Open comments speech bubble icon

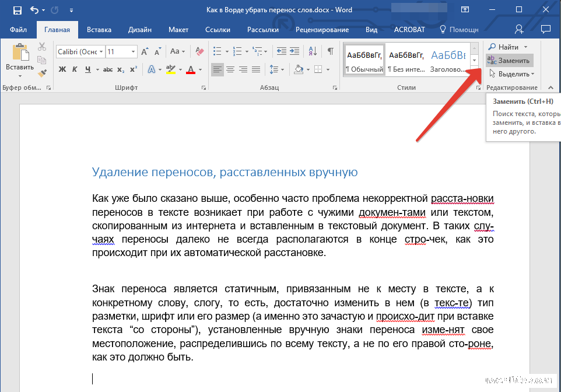pyautogui.click(x=546, y=29)
